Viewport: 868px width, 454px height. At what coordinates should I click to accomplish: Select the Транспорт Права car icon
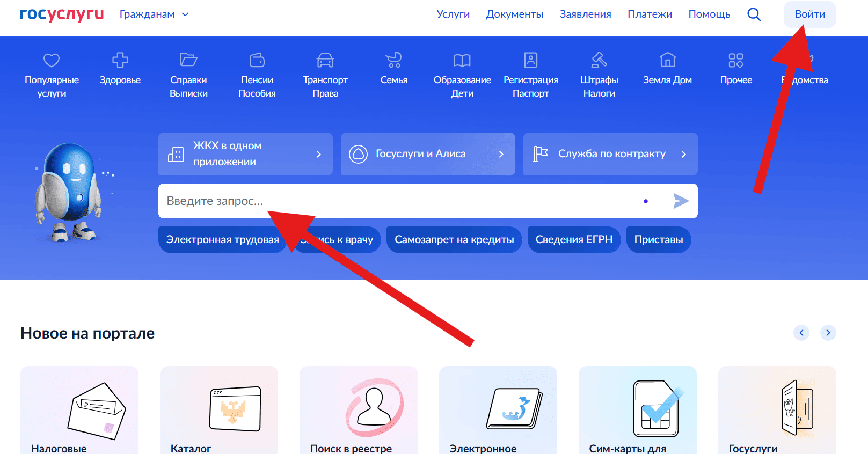tap(325, 60)
